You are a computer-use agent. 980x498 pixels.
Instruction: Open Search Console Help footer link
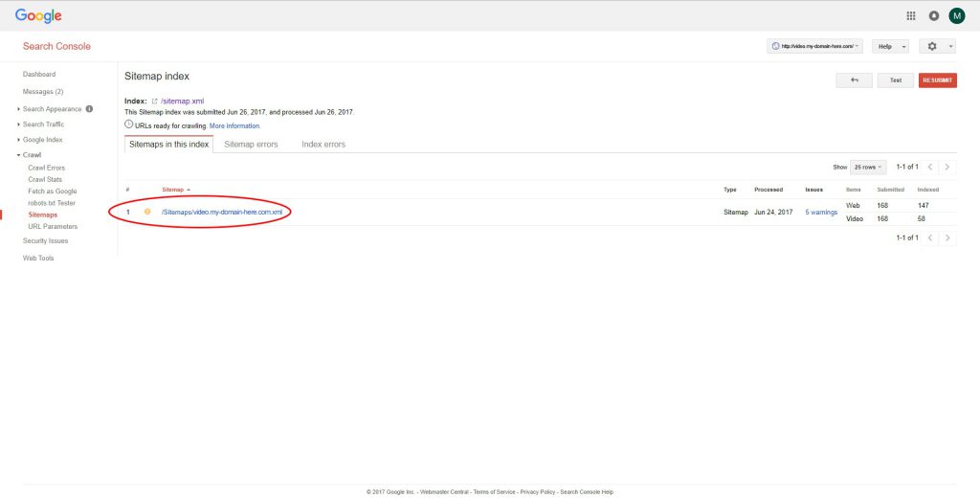pyautogui.click(x=587, y=491)
